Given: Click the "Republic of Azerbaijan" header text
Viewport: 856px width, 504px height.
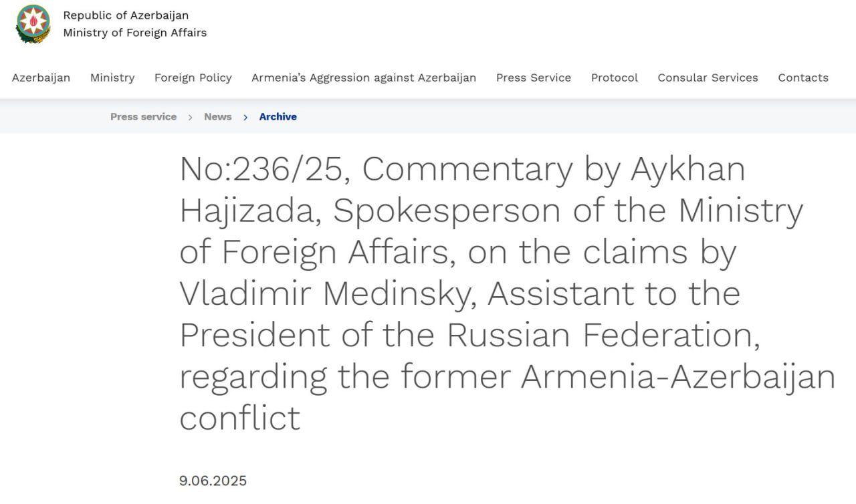Looking at the screenshot, I should (x=126, y=15).
